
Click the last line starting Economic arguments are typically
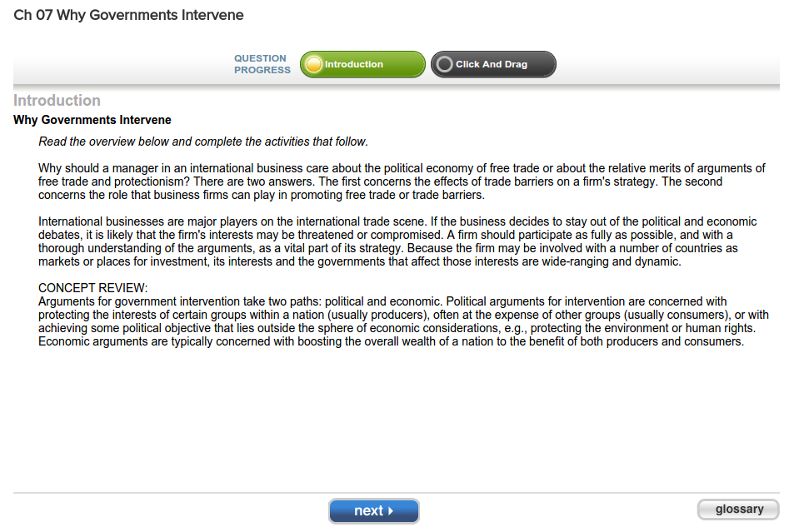click(391, 341)
